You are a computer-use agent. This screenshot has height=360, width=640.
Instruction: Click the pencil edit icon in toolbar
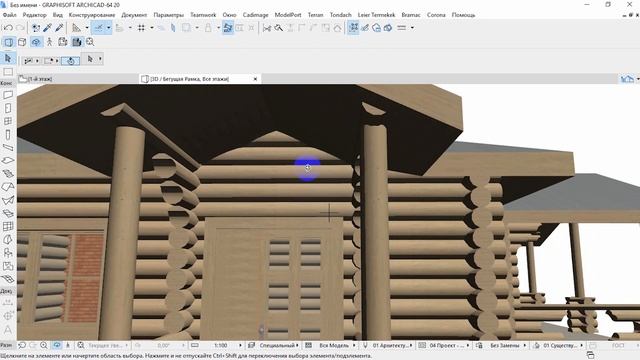(x=365, y=28)
